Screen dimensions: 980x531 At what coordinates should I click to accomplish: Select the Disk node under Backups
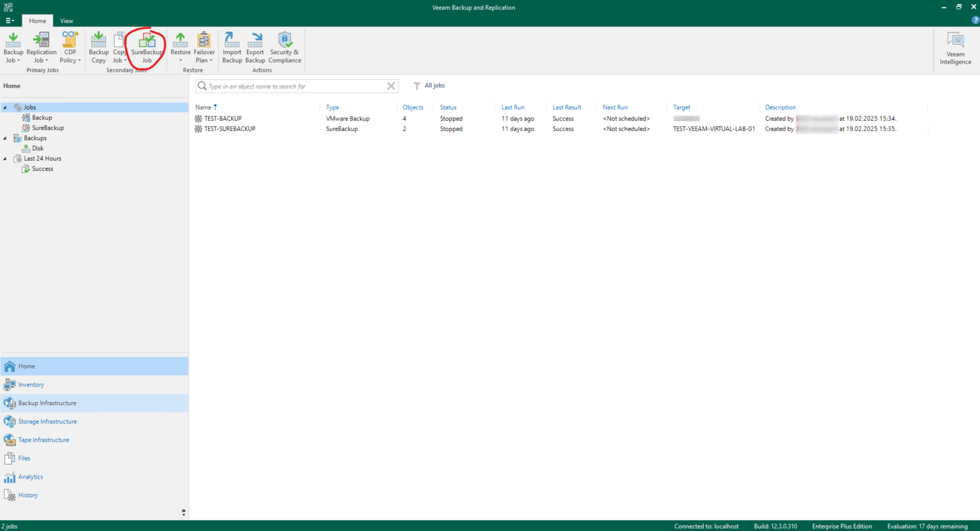(36, 148)
